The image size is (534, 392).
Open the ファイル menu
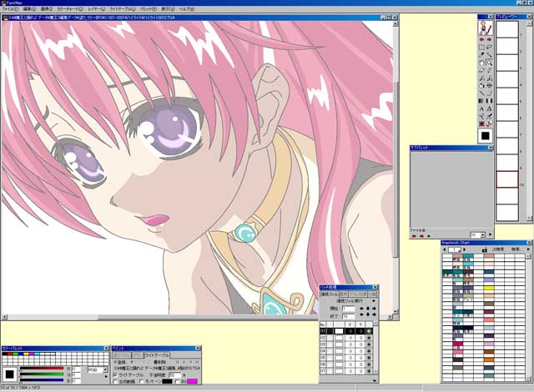coord(10,9)
